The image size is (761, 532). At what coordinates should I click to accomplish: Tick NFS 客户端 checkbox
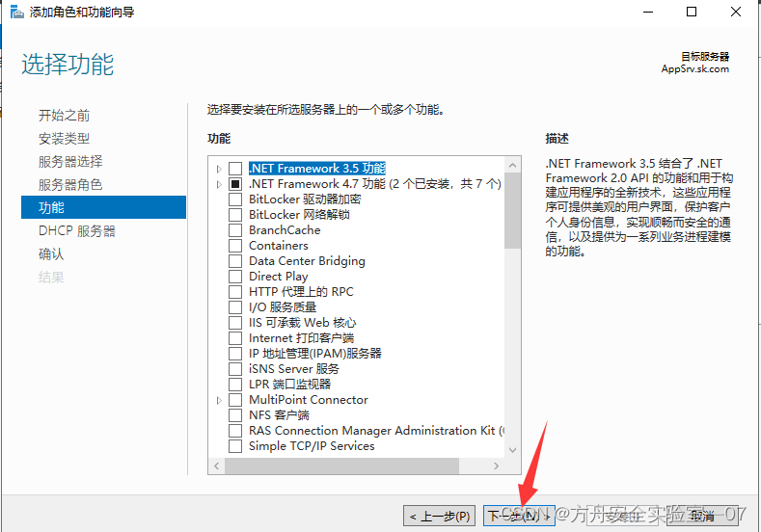(x=235, y=415)
